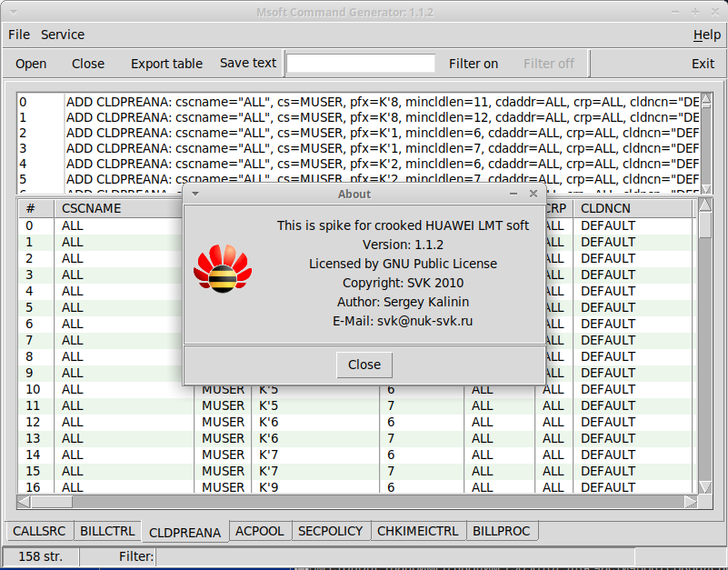
Task: Click the Filter on button
Action: 474,64
